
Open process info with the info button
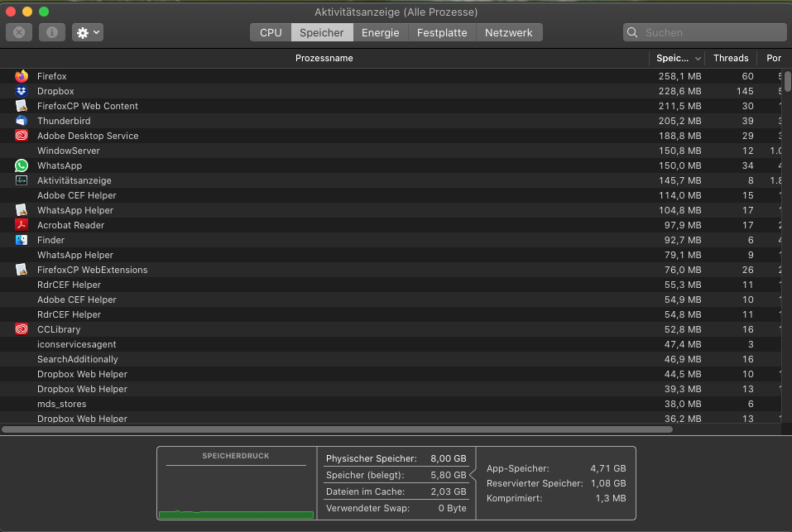52,32
